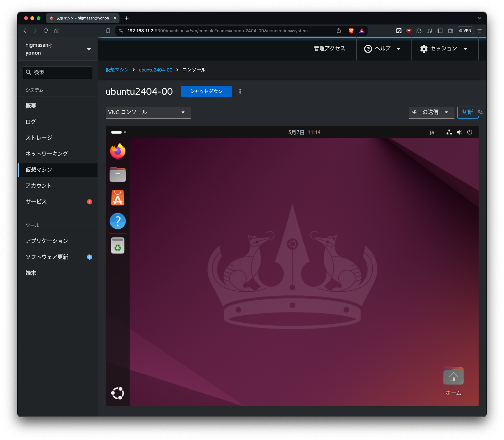Click the power icon in the VM top bar
The width and height of the screenshot is (504, 440).
click(470, 132)
